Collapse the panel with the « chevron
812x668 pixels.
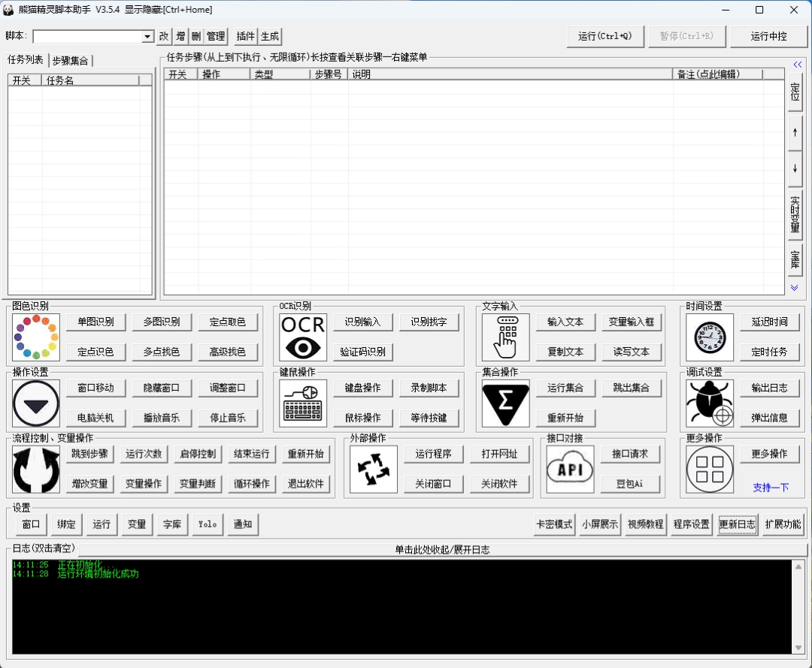tap(797, 65)
